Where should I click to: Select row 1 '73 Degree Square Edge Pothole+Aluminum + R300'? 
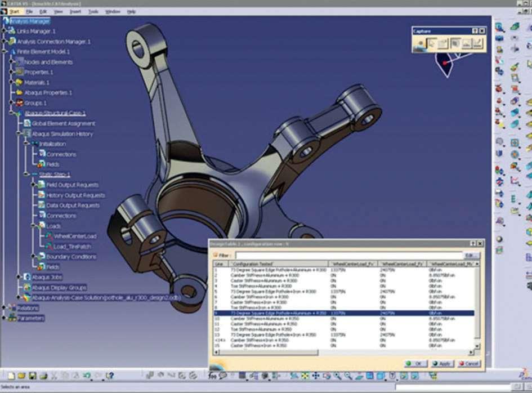click(x=344, y=270)
